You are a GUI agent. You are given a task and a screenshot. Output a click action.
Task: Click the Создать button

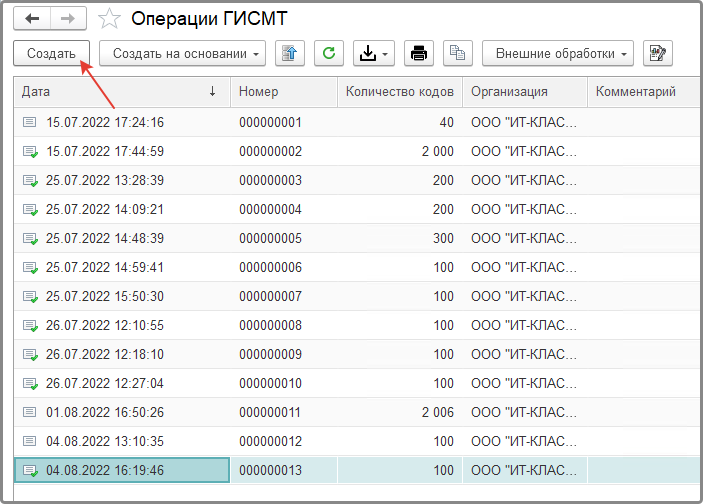51,53
